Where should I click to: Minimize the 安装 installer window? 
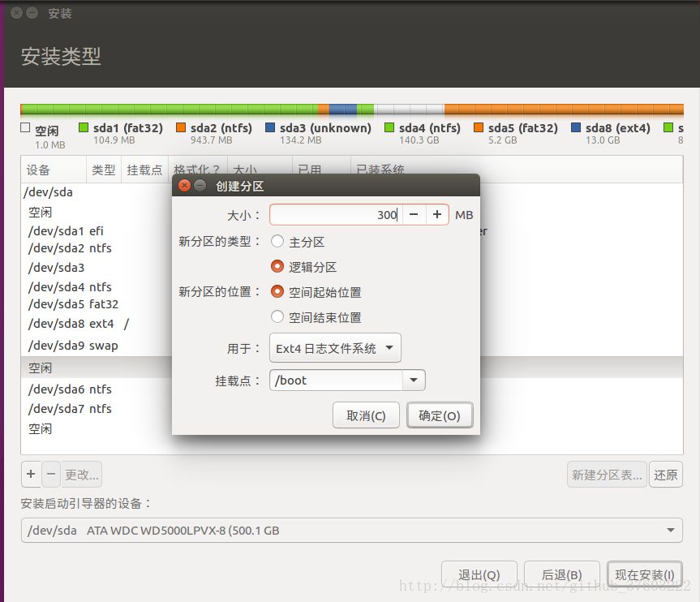click(x=32, y=12)
